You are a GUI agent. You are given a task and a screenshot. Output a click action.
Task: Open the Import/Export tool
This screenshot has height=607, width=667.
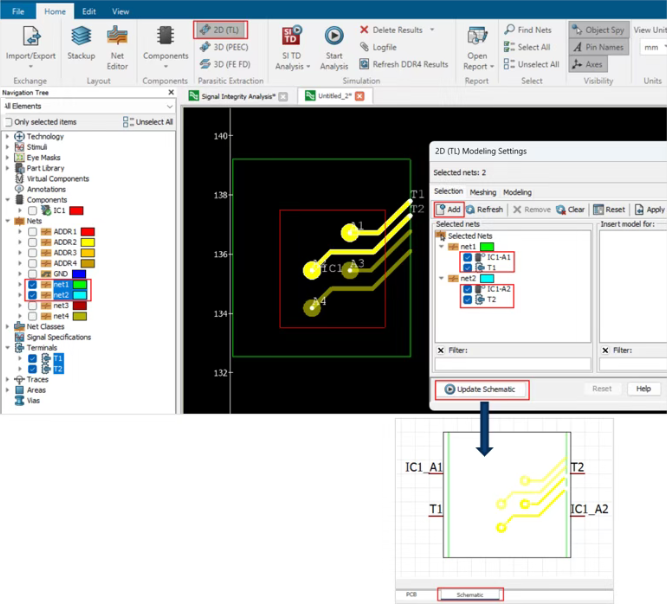(31, 46)
